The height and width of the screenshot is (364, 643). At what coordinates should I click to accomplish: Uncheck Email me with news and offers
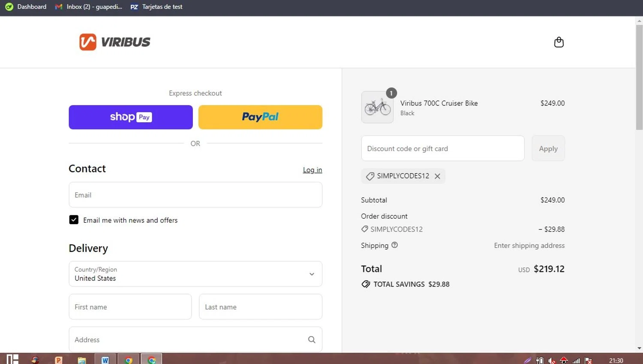pos(74,220)
